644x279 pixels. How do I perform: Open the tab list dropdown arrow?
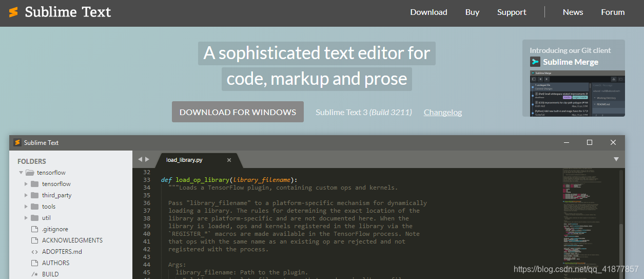(616, 160)
